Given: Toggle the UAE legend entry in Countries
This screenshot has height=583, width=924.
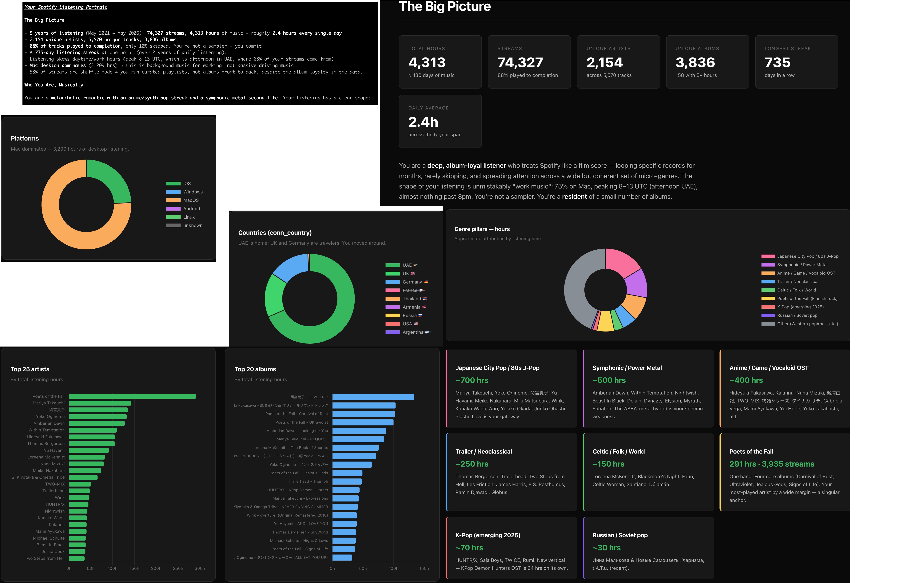Looking at the screenshot, I should 401,265.
